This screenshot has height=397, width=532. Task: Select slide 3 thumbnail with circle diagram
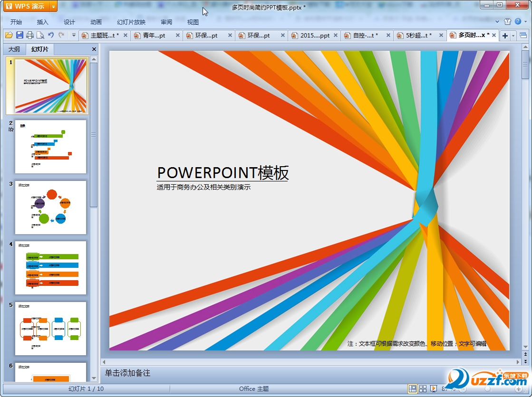click(x=51, y=207)
